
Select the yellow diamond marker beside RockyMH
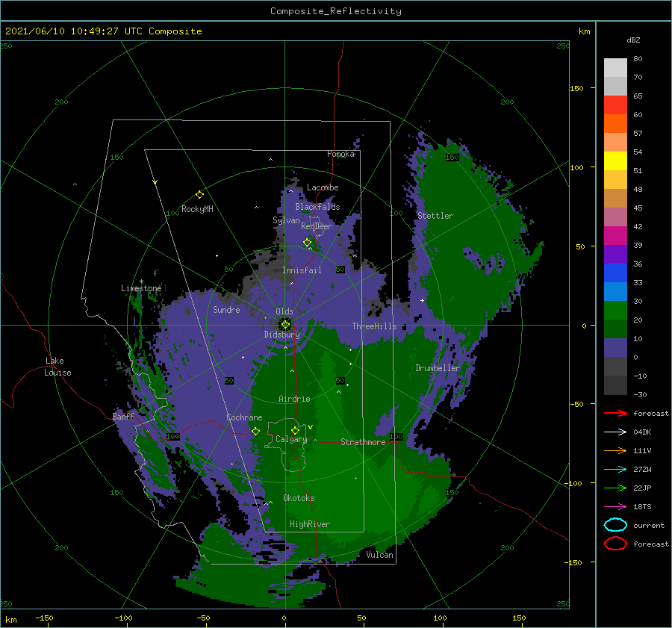pyautogui.click(x=199, y=195)
